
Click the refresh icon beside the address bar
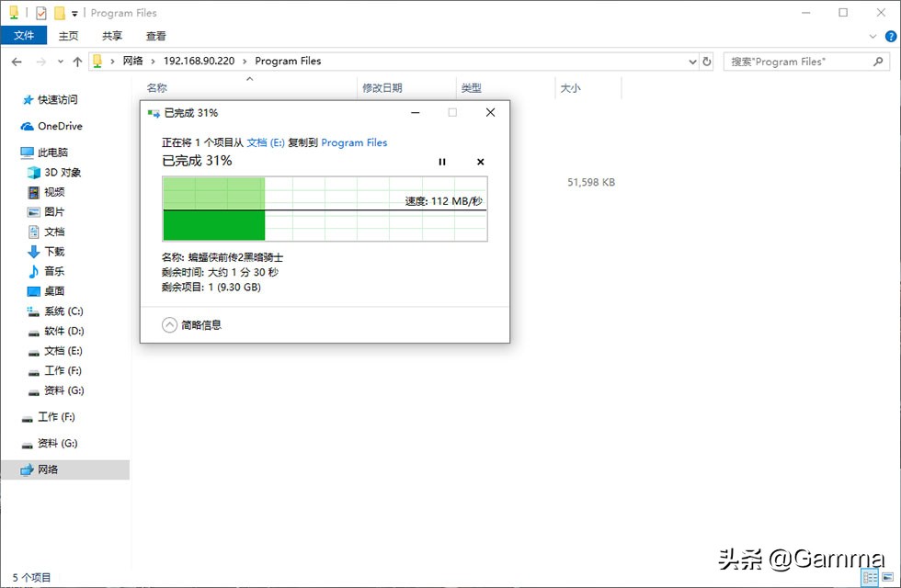(706, 61)
